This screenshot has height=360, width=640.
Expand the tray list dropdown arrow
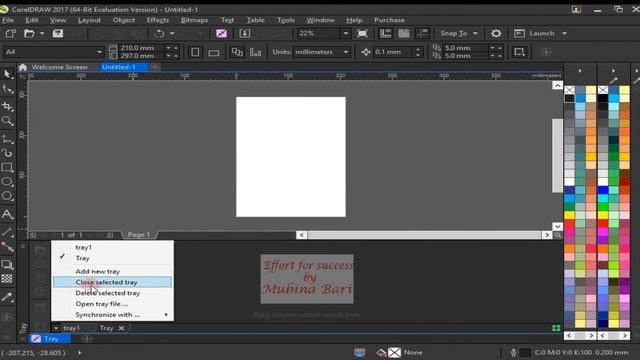click(x=56, y=328)
